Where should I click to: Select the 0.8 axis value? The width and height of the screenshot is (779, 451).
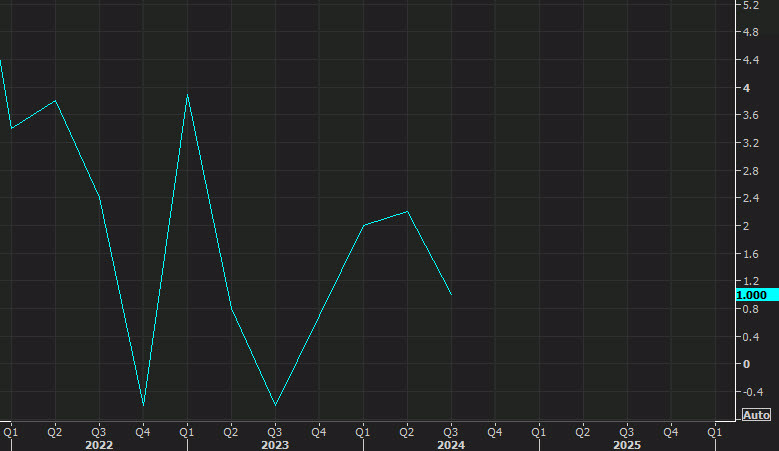(x=751, y=309)
